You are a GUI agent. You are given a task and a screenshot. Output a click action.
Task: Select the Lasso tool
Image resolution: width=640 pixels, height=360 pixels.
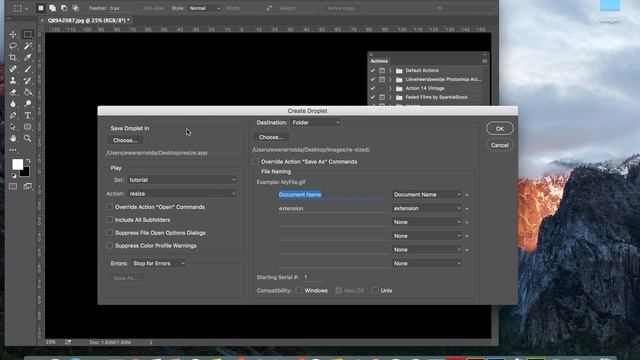(x=13, y=46)
